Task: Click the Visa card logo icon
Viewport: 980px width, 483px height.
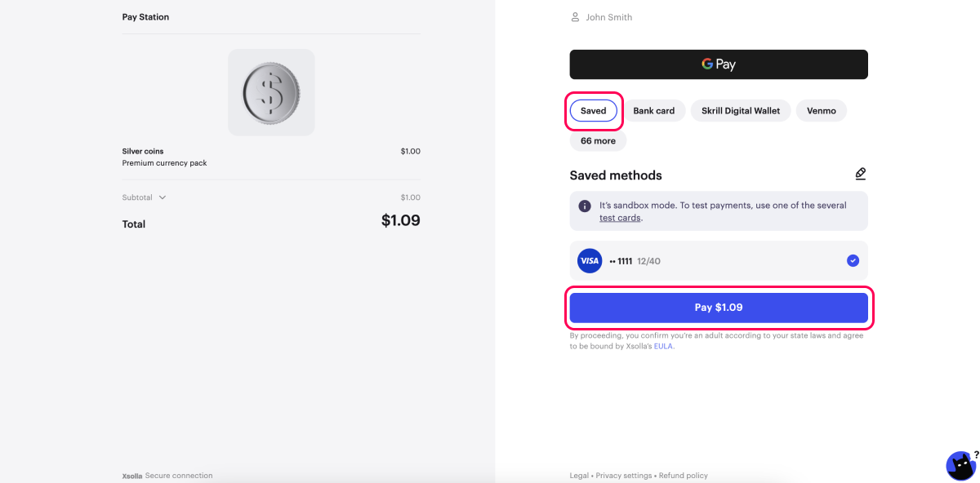Action: 589,261
